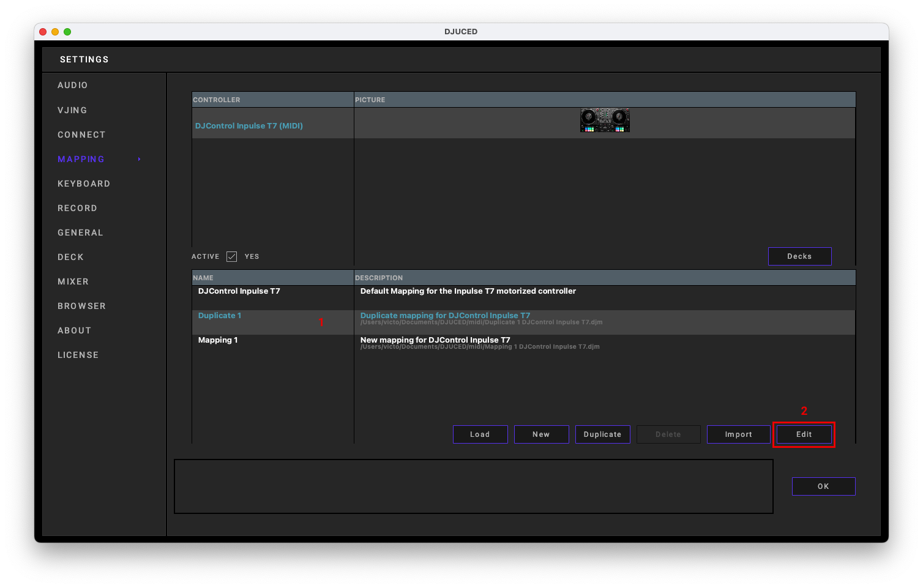This screenshot has width=923, height=588.
Task: Click the Decks button
Action: coord(799,256)
